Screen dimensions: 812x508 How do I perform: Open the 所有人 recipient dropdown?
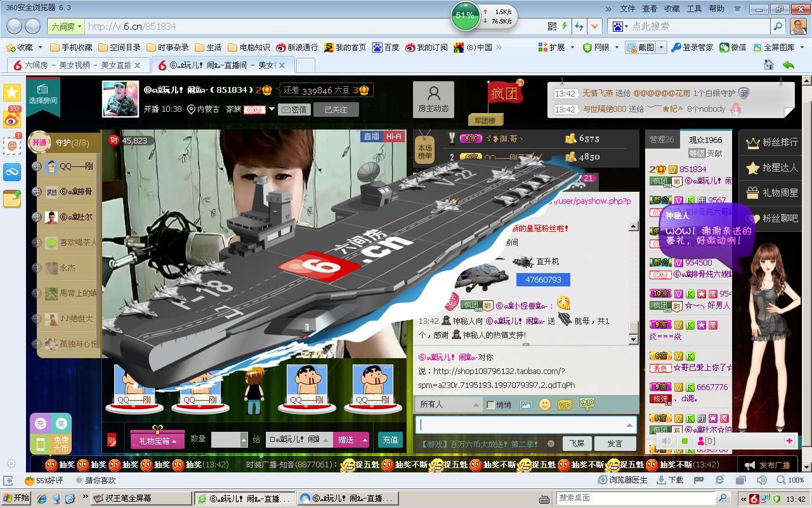(x=449, y=404)
